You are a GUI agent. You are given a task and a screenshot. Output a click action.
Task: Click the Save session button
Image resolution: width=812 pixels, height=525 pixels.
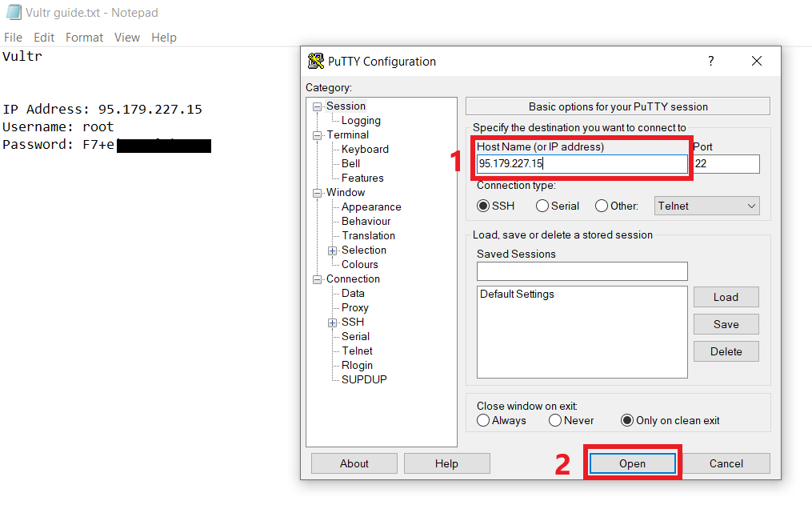click(726, 324)
